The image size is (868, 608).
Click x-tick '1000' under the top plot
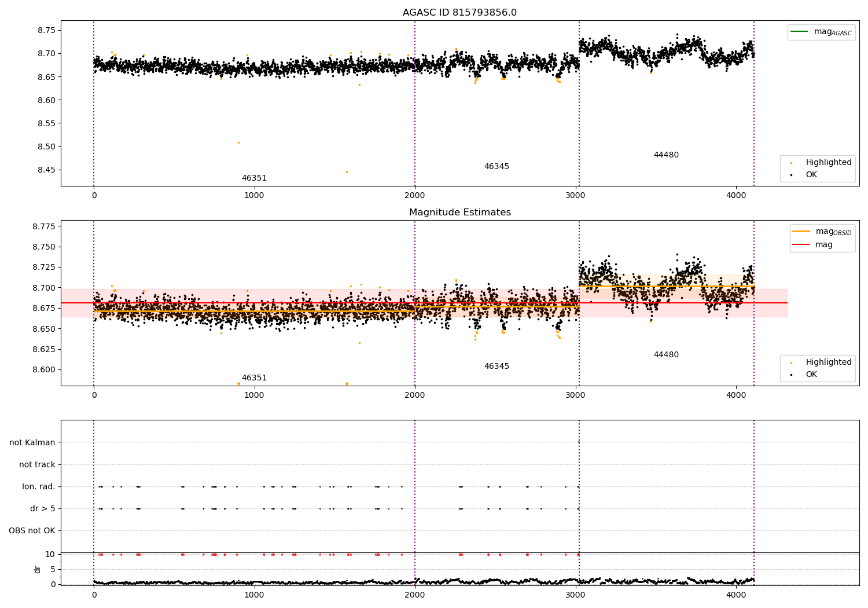click(x=254, y=196)
